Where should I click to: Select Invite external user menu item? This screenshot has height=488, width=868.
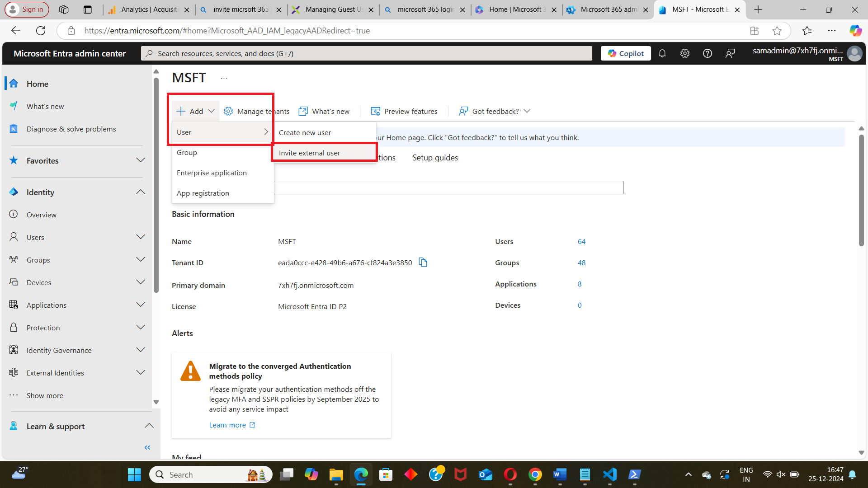(x=310, y=153)
